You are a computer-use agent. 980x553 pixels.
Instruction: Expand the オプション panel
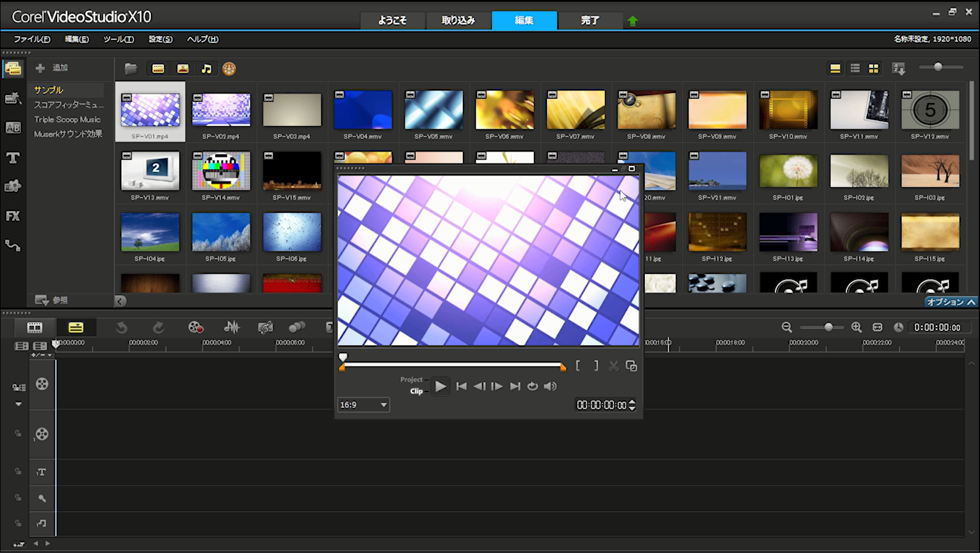[951, 302]
